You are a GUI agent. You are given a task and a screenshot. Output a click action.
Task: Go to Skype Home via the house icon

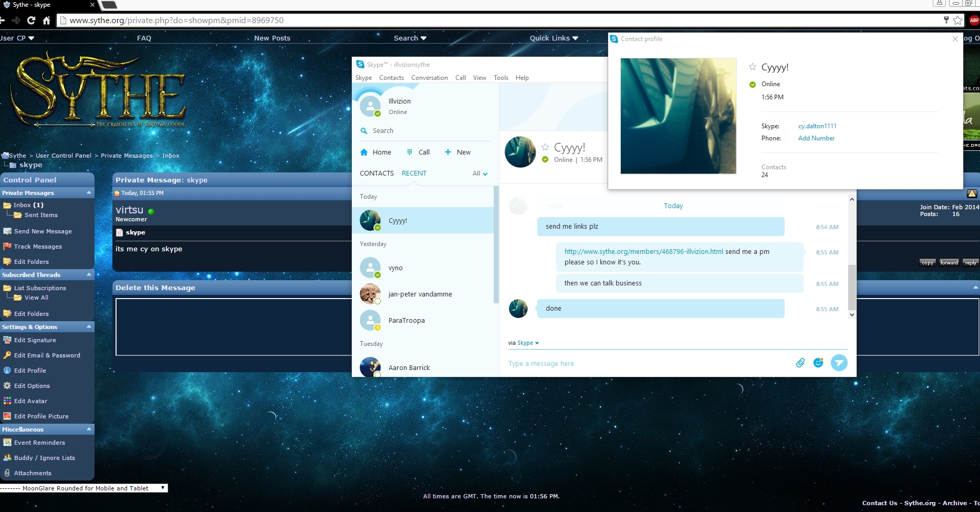(364, 152)
